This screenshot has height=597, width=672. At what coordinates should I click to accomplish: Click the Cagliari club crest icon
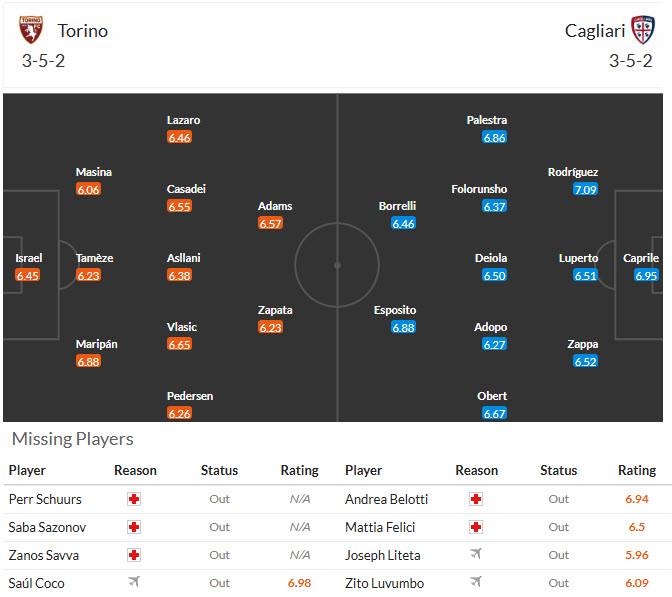tap(643, 30)
